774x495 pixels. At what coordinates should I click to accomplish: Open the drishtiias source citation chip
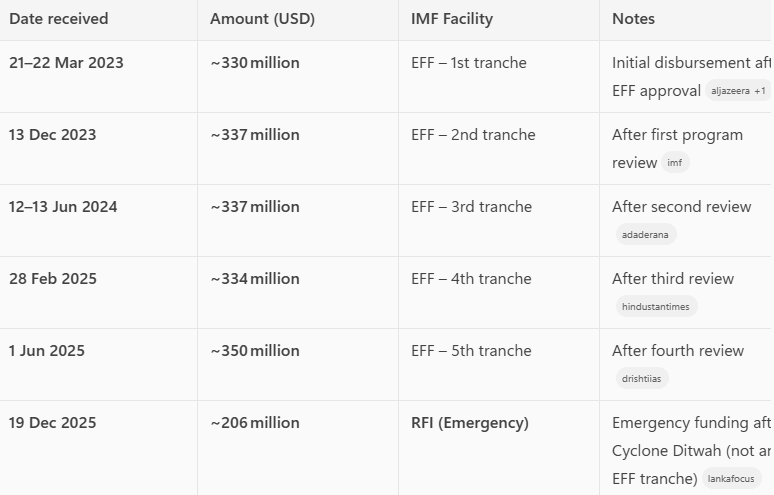pos(641,379)
